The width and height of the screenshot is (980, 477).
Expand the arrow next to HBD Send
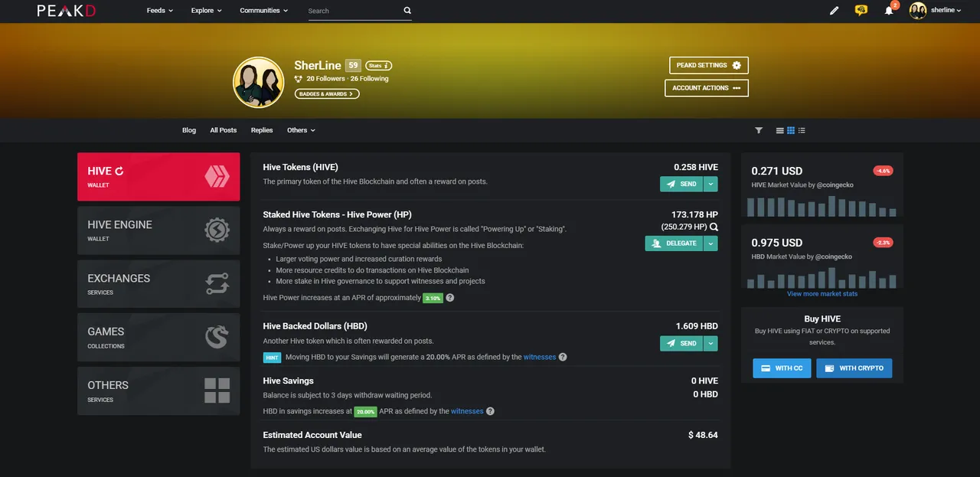click(710, 343)
